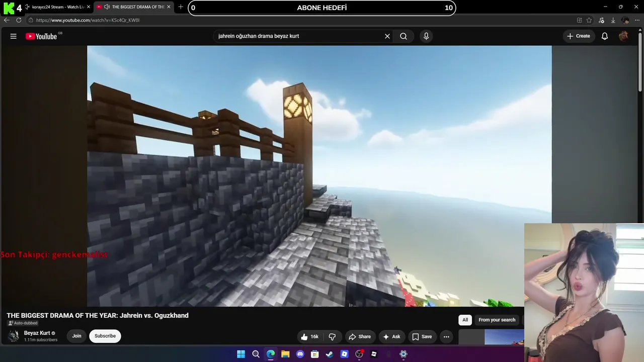
Task: Click the video title text
Action: (98, 316)
